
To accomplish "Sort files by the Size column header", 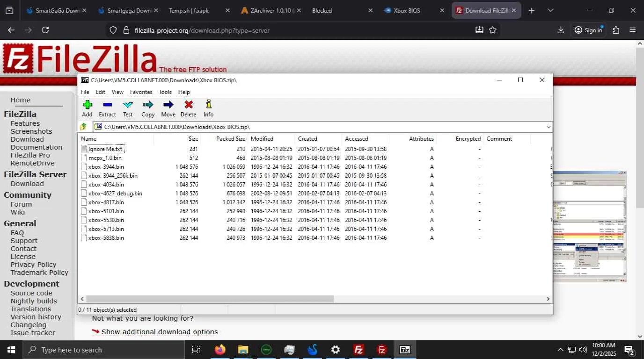I will pos(177,139).
